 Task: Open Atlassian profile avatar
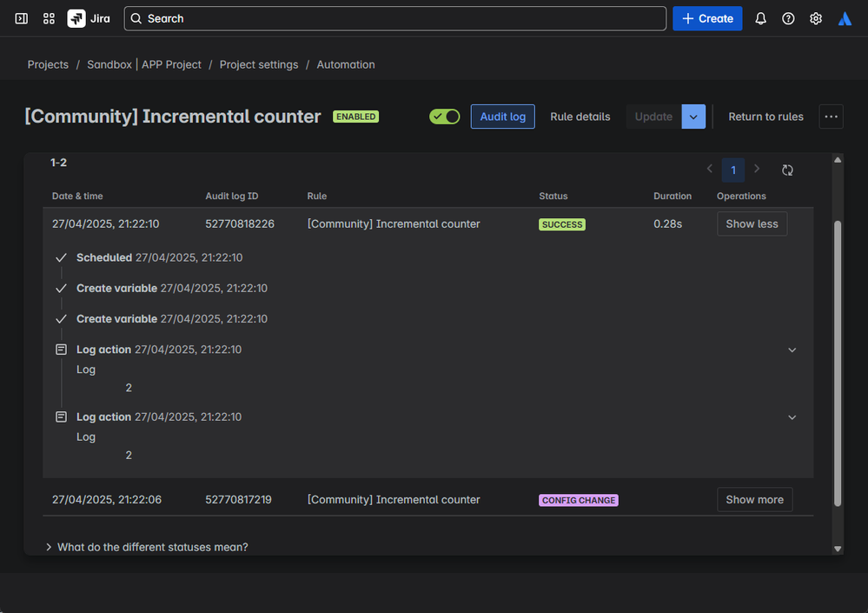click(845, 19)
